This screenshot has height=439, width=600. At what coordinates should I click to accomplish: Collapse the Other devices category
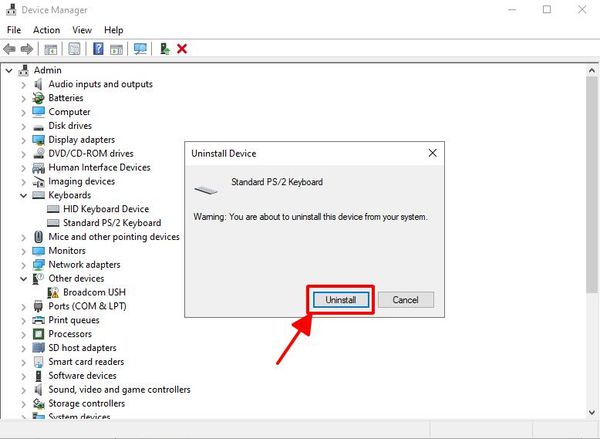[24, 279]
